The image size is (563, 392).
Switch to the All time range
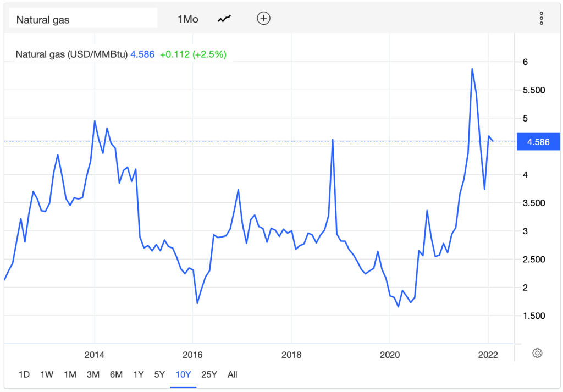[x=232, y=374]
